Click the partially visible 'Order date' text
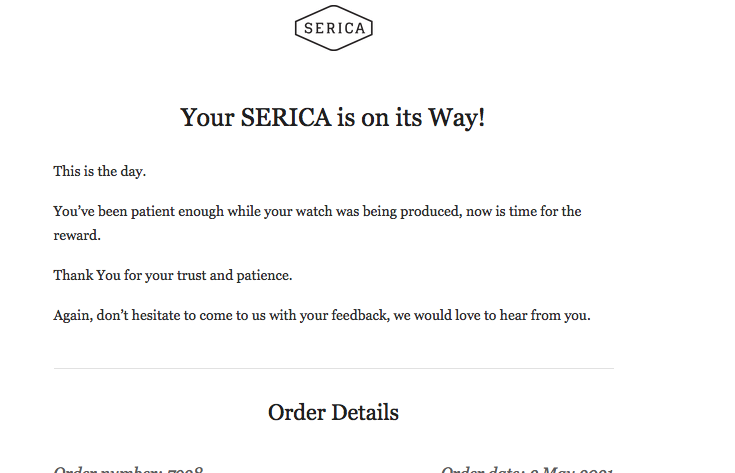735x473 pixels. pyautogui.click(x=527, y=469)
